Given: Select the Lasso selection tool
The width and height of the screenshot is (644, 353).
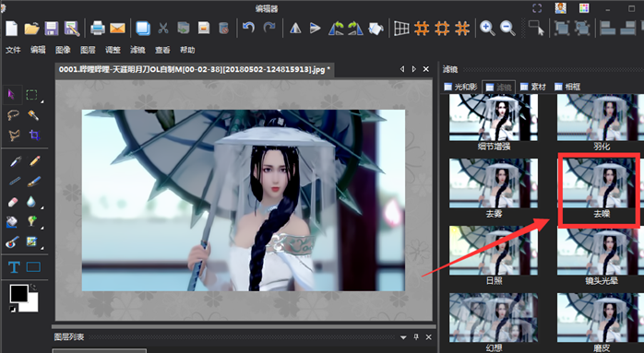Looking at the screenshot, I should click(13, 115).
